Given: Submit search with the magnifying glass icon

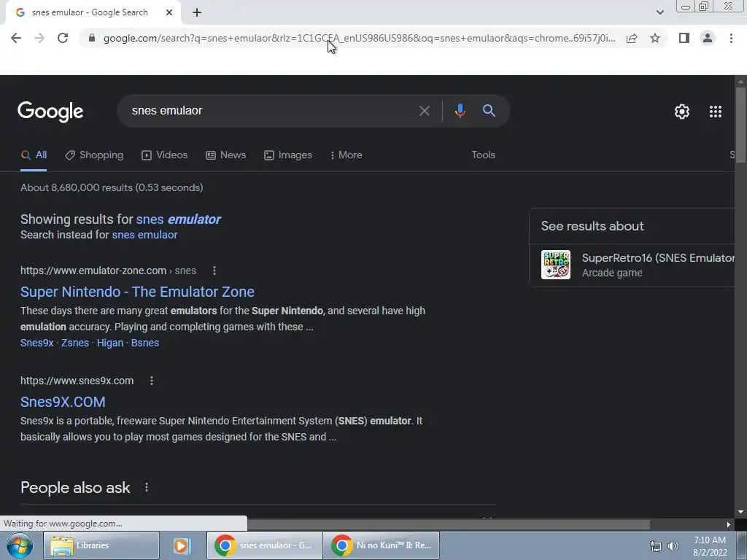Looking at the screenshot, I should click(489, 111).
